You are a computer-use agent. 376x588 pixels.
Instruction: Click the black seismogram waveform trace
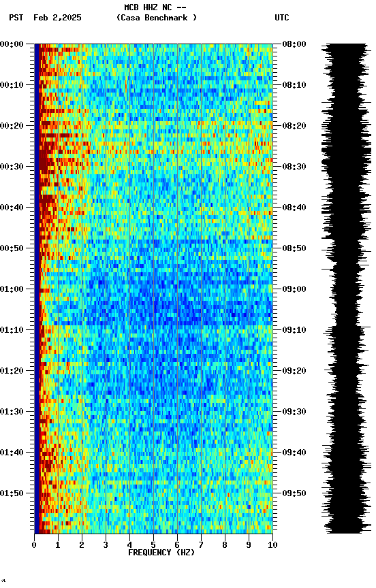pos(347,289)
